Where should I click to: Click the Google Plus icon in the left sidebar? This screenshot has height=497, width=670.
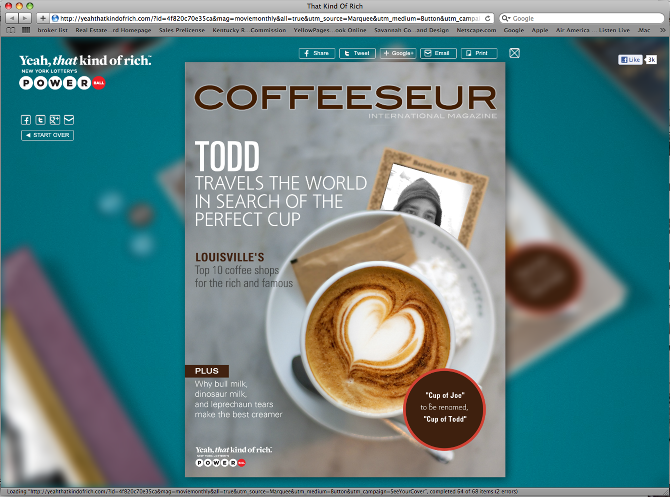pyautogui.click(x=54, y=120)
